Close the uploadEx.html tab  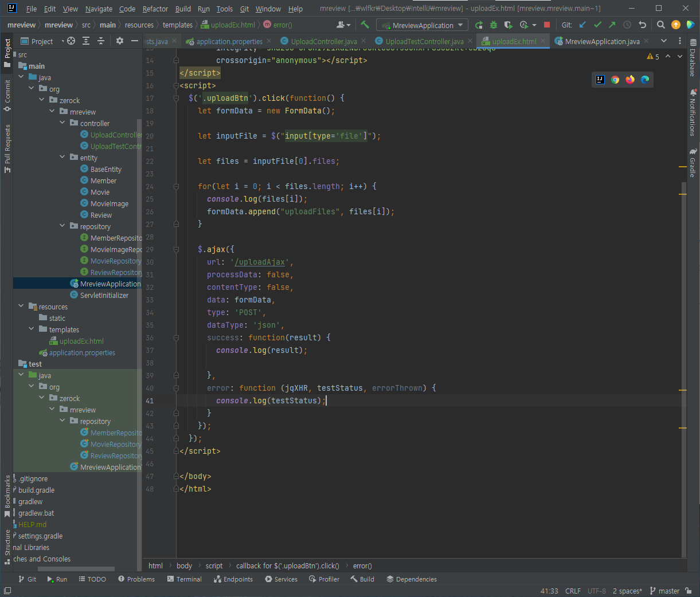tap(542, 41)
